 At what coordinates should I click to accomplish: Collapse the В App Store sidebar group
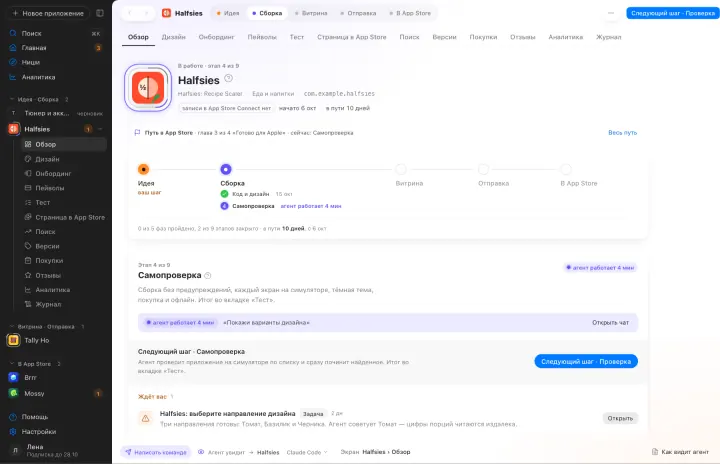[12, 364]
